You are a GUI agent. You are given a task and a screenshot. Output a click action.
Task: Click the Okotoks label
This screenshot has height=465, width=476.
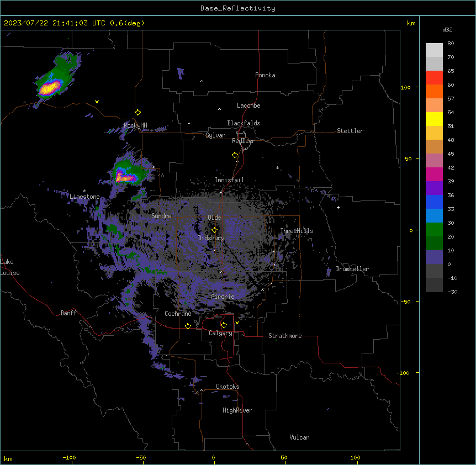(x=228, y=387)
